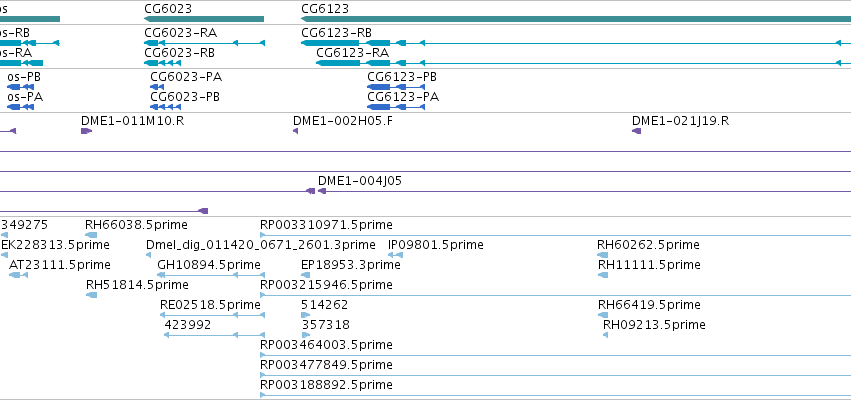
Task: Select the 423992 EST feature
Action: click(214, 335)
